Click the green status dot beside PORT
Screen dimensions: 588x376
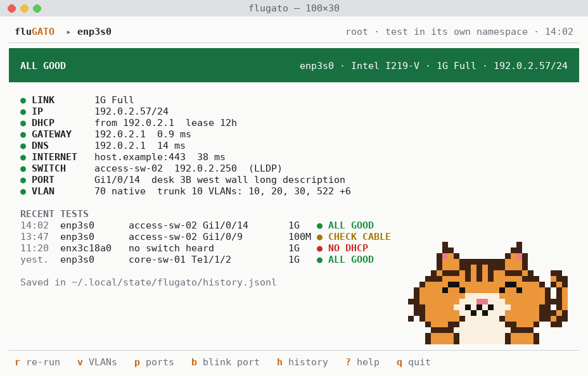pos(23,180)
